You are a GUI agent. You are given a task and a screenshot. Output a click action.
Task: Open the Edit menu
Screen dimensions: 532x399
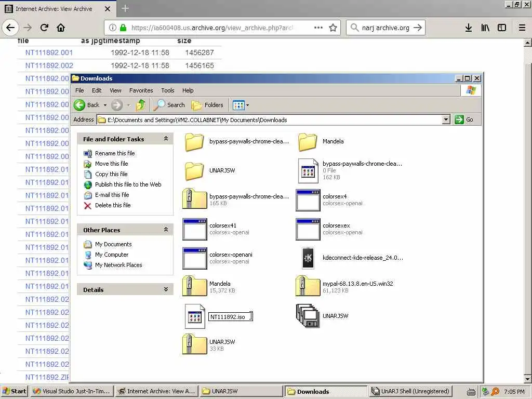(x=97, y=90)
